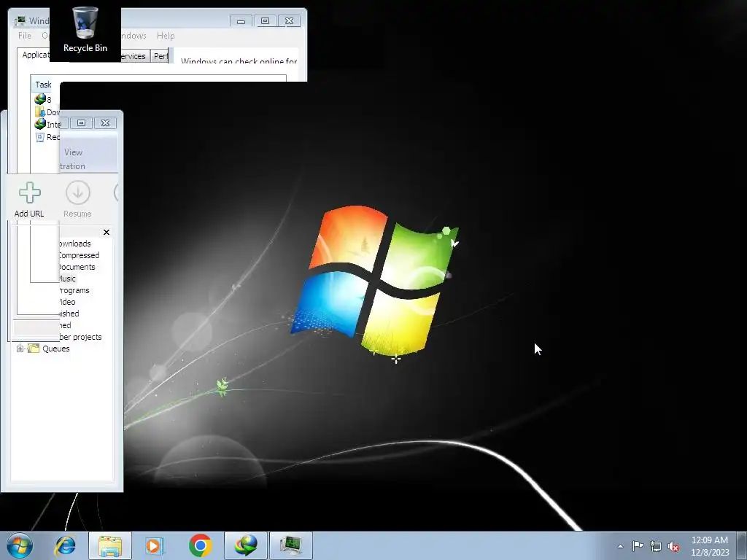Close the Task Manager window

pyautogui.click(x=289, y=21)
